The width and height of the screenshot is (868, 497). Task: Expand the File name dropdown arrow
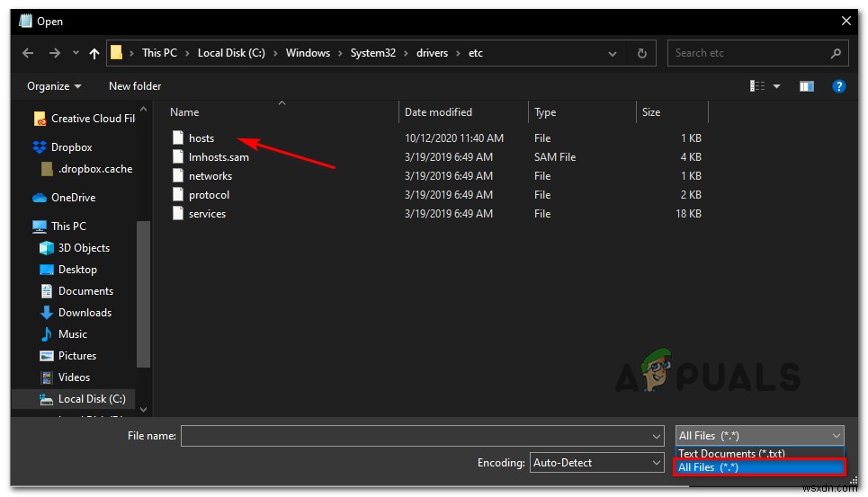tap(657, 436)
